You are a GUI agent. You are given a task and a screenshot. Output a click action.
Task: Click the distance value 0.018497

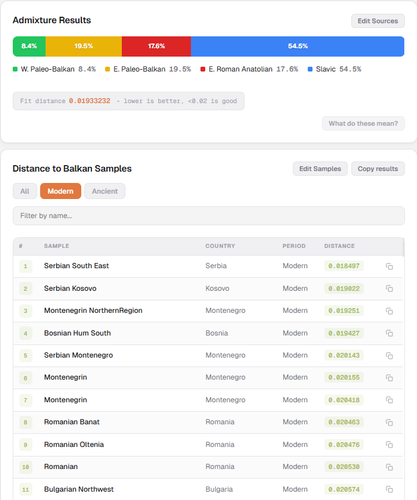[x=344, y=266]
